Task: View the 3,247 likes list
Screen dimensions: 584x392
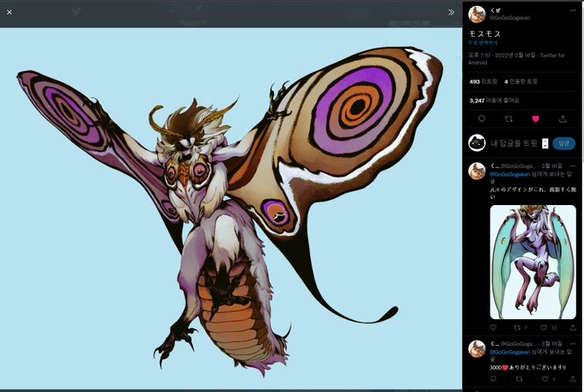Action: point(494,100)
